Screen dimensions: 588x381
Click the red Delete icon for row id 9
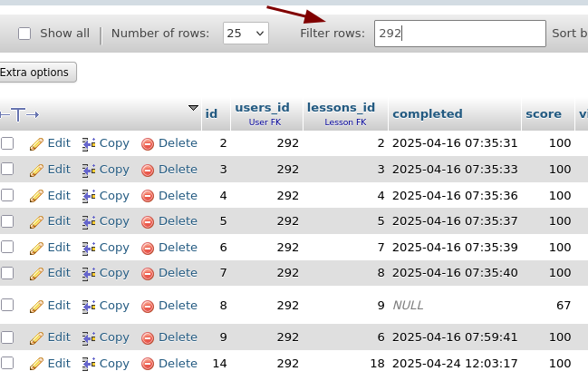click(x=148, y=338)
